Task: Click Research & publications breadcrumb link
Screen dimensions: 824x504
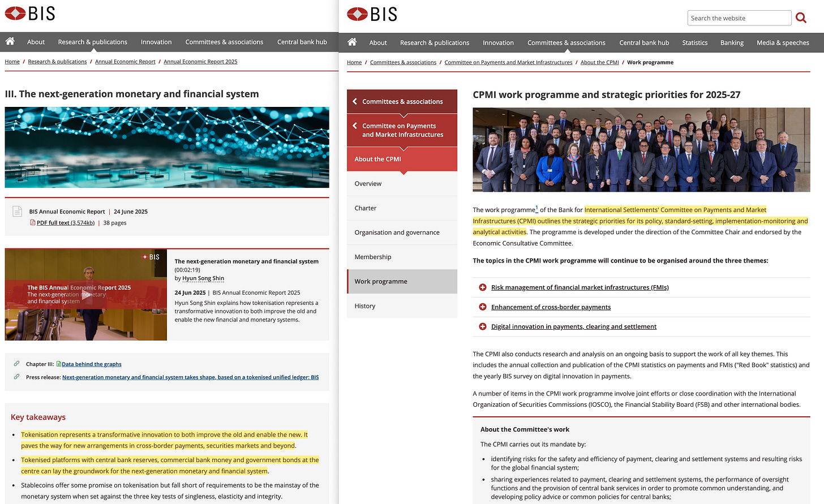Action: [x=57, y=62]
